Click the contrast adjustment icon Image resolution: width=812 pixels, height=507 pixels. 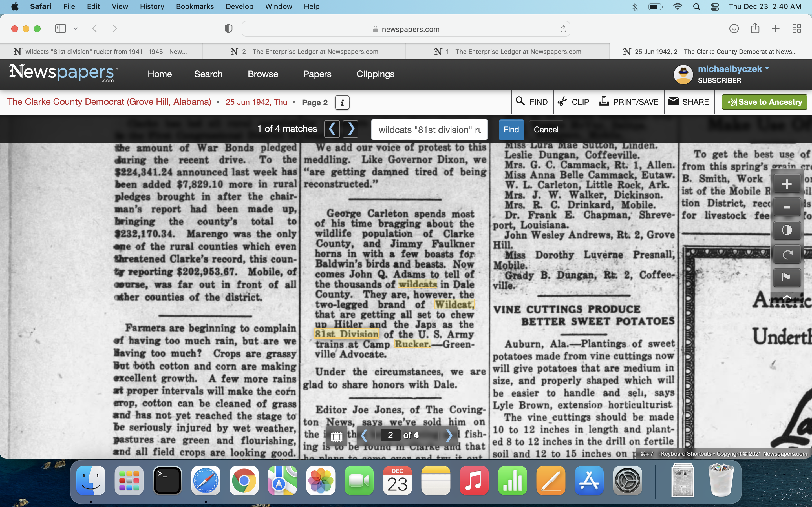tap(787, 230)
